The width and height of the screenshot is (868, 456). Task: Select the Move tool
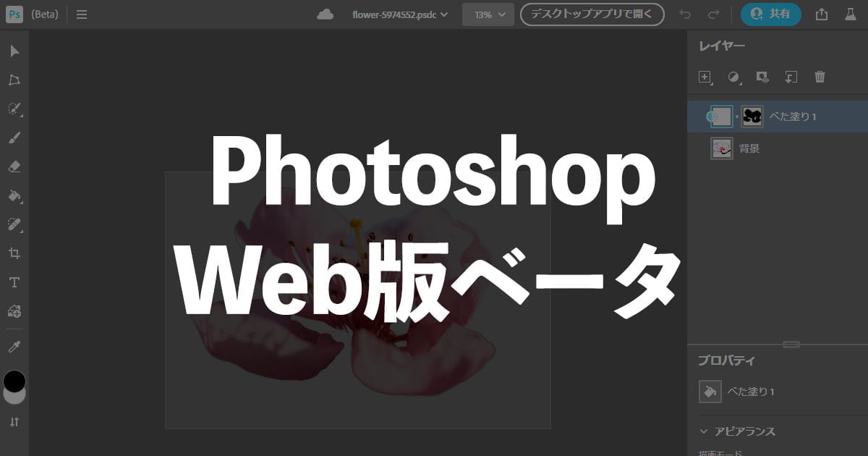click(14, 51)
